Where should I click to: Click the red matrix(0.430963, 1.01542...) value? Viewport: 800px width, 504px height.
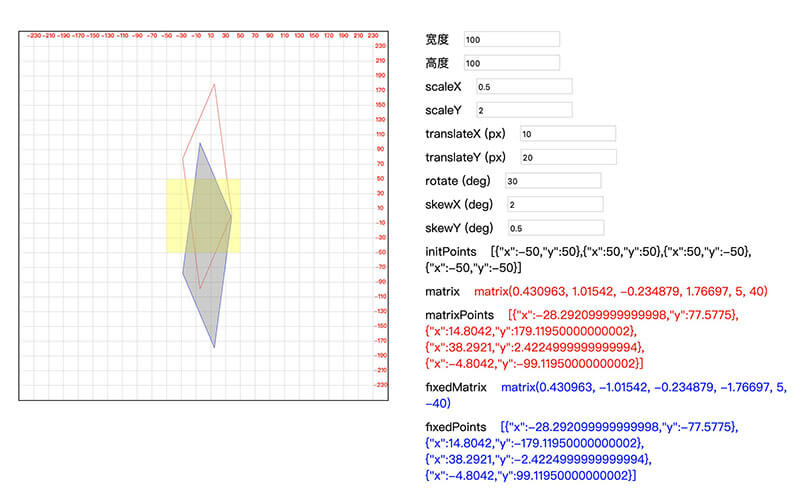coord(620,291)
